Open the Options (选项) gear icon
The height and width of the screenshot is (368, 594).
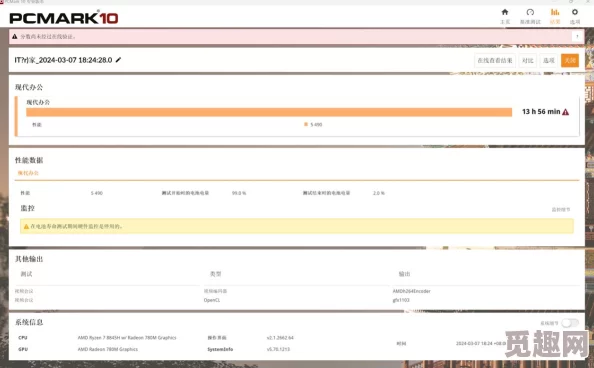coord(575,12)
